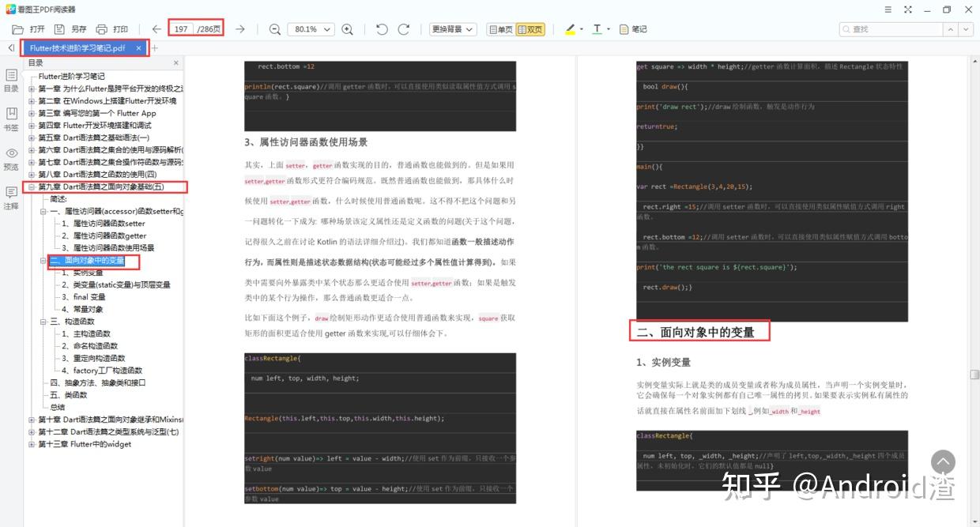Open a file with the 打开 folder icon
This screenshot has height=527, width=980.
pyautogui.click(x=17, y=29)
